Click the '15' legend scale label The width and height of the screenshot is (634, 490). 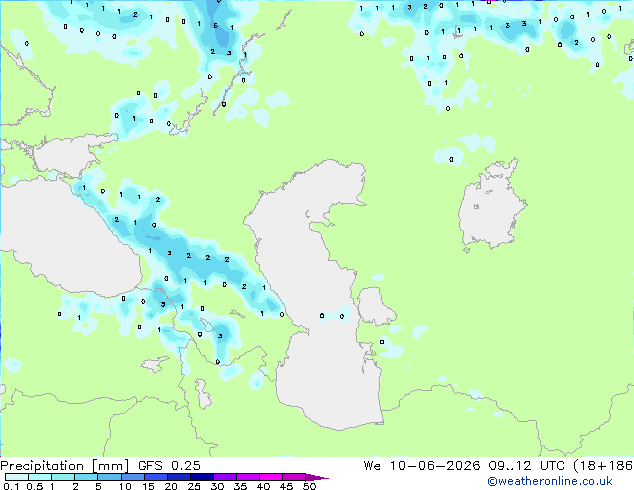pyautogui.click(x=148, y=486)
